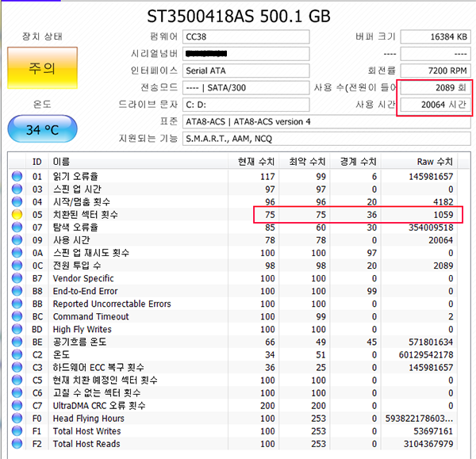
Task: Click the transfer mode field SATA/300
Action: 246,88
